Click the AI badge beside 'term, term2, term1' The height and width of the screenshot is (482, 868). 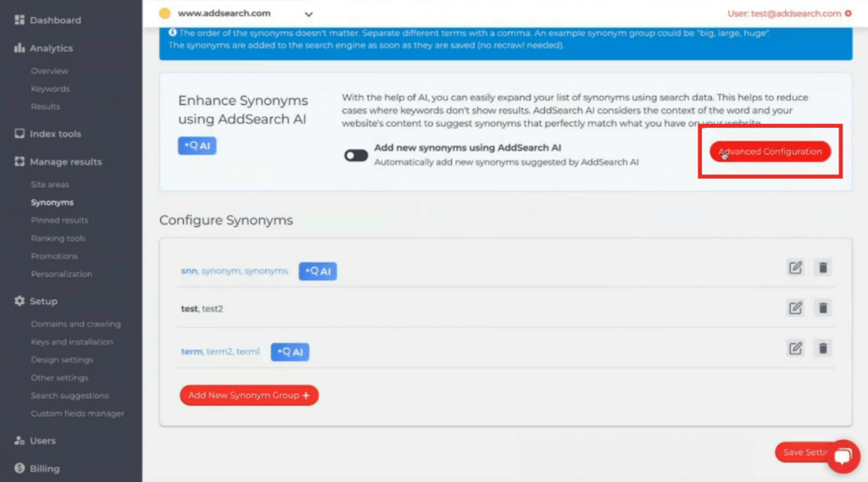click(290, 352)
